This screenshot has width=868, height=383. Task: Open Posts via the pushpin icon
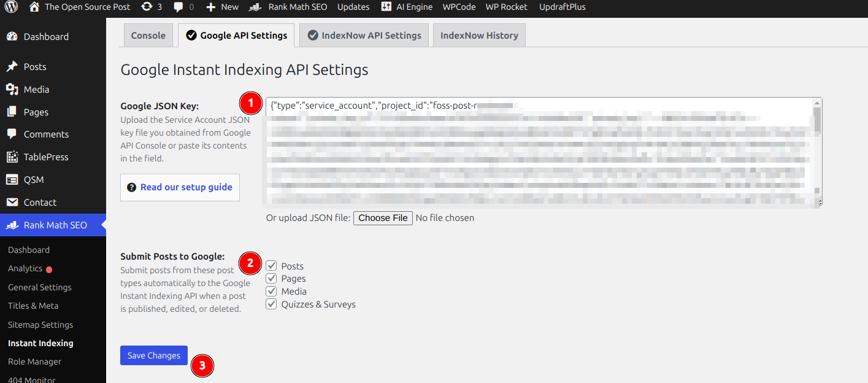12,66
